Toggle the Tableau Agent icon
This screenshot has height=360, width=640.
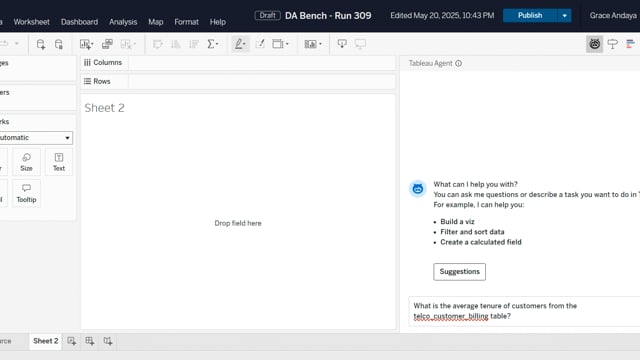[594, 44]
